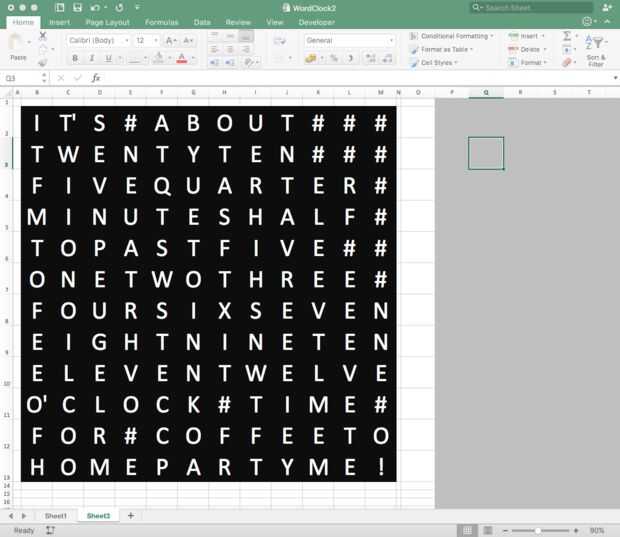The height and width of the screenshot is (537, 620).
Task: Click the percent style icon
Action: click(x=334, y=59)
